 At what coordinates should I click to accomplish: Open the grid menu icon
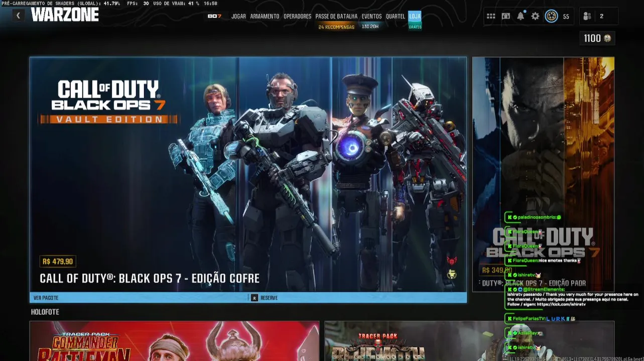click(491, 16)
